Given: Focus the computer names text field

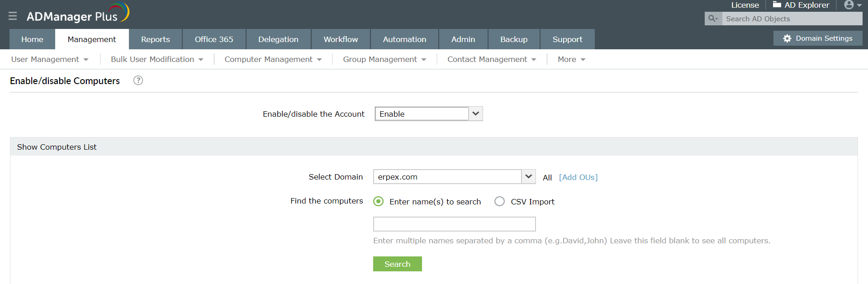Looking at the screenshot, I should [455, 224].
